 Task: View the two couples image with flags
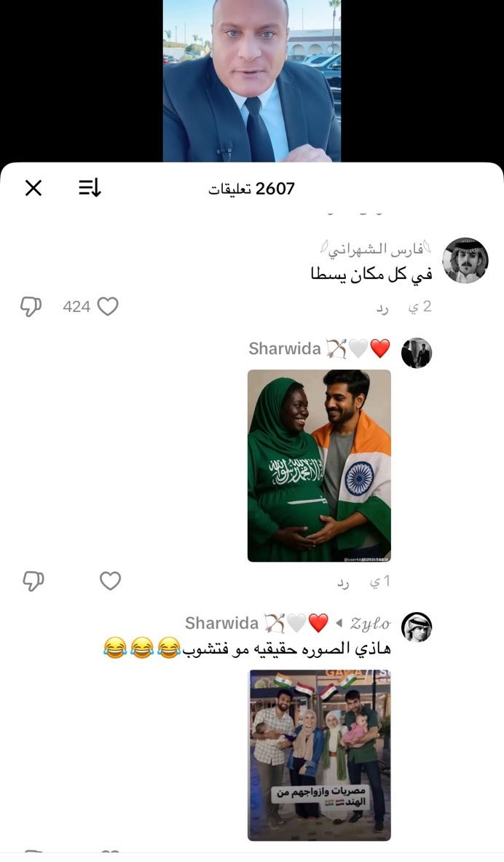pos(320,755)
